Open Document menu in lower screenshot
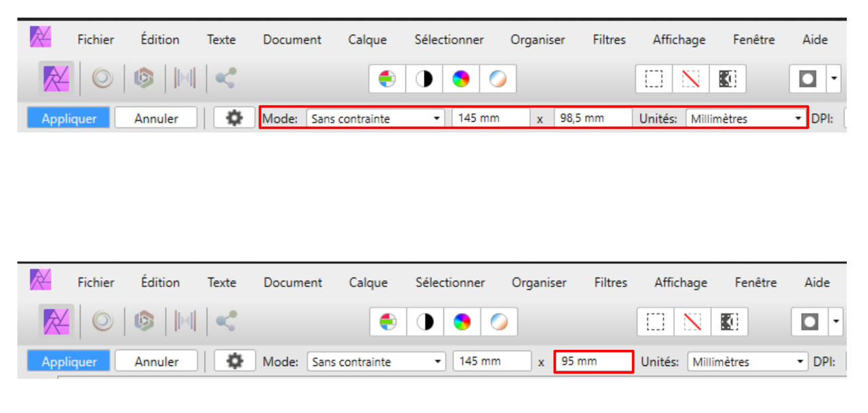The height and width of the screenshot is (413, 868). coord(293,282)
